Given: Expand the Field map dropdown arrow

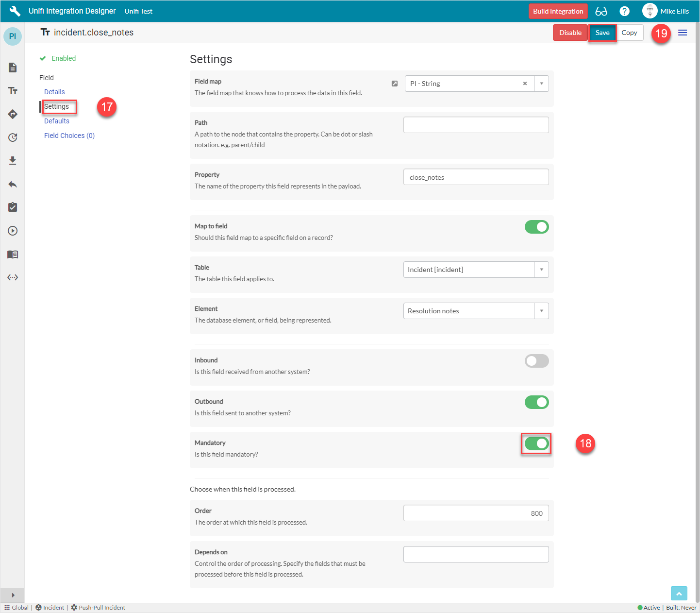Looking at the screenshot, I should (x=541, y=84).
